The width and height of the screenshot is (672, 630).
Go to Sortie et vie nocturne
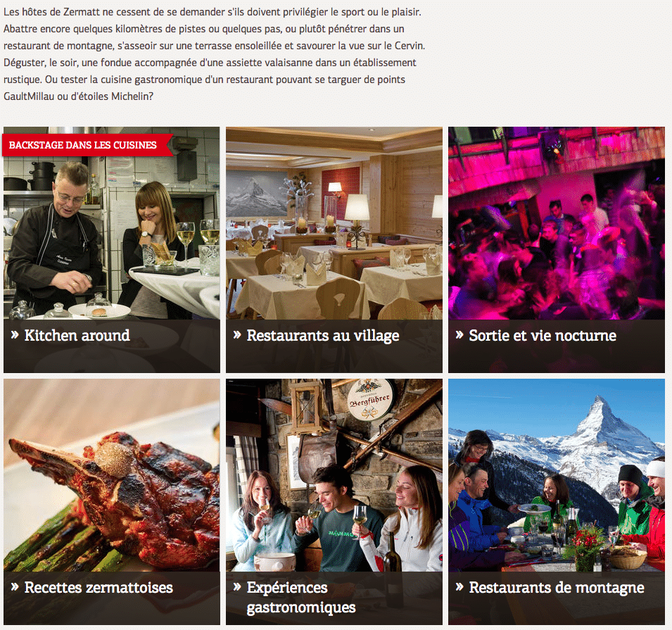(x=543, y=335)
